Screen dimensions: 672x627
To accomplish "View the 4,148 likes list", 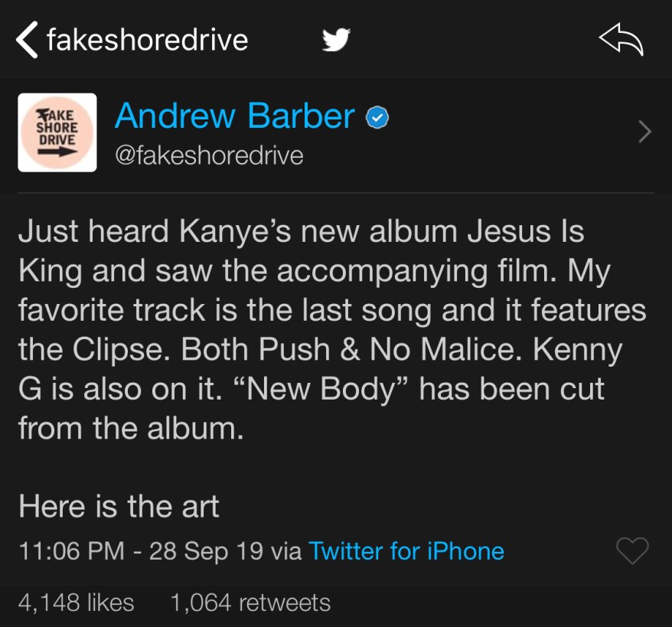I will [76, 603].
